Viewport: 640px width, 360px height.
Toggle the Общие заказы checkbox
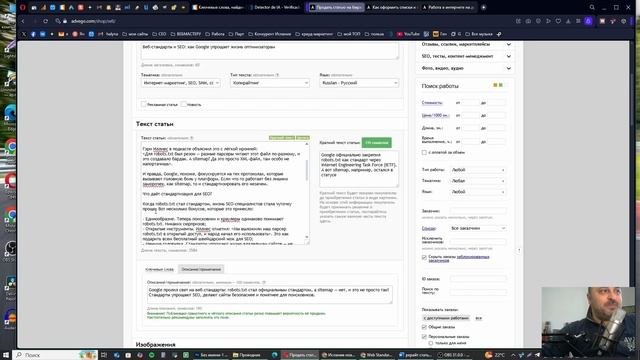(x=424, y=327)
